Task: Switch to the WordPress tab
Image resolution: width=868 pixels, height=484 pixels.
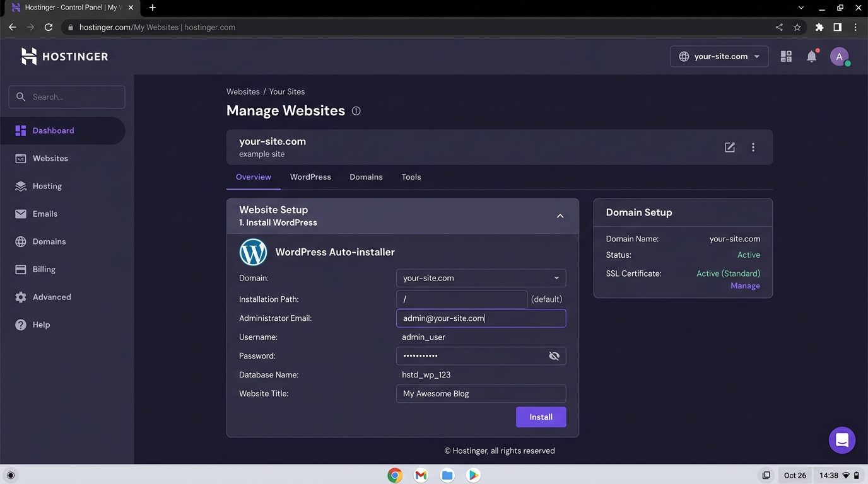Action: (x=310, y=177)
